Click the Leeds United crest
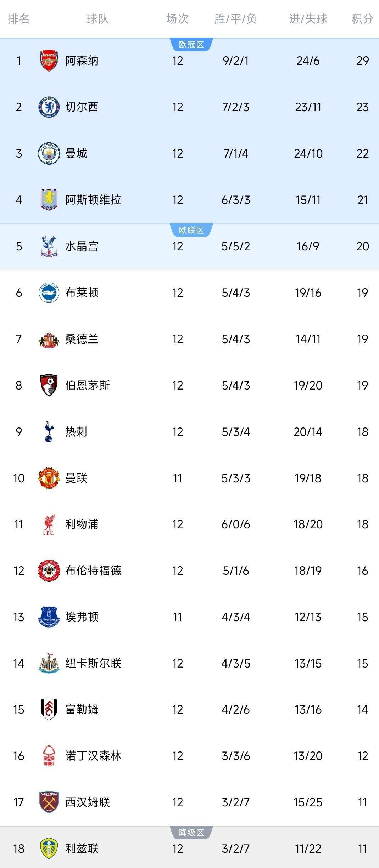The image size is (379, 868). click(x=49, y=849)
